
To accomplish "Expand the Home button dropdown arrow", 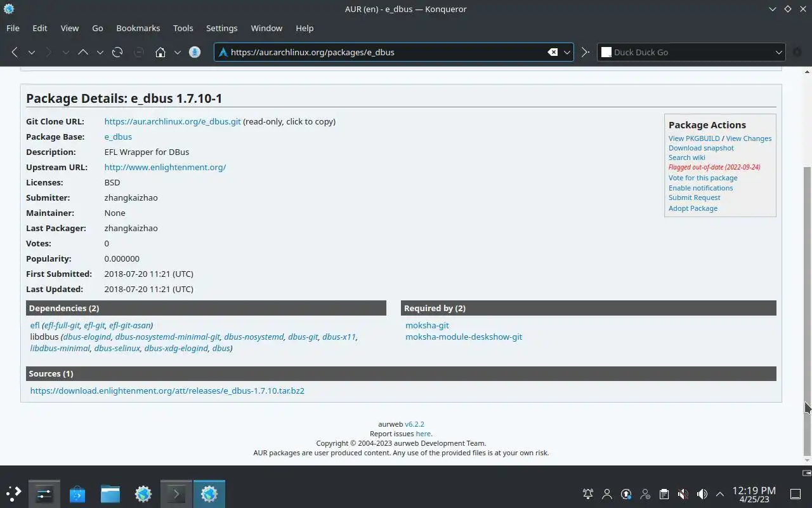I will pyautogui.click(x=178, y=52).
